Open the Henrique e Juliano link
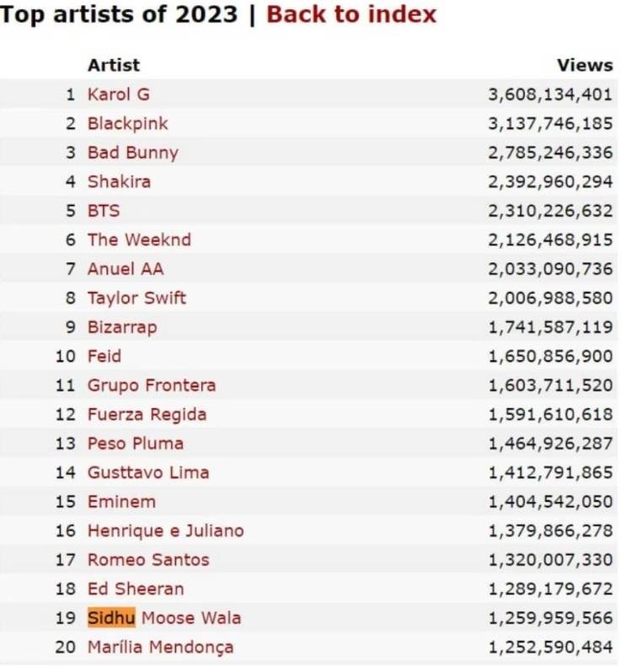 (x=166, y=530)
